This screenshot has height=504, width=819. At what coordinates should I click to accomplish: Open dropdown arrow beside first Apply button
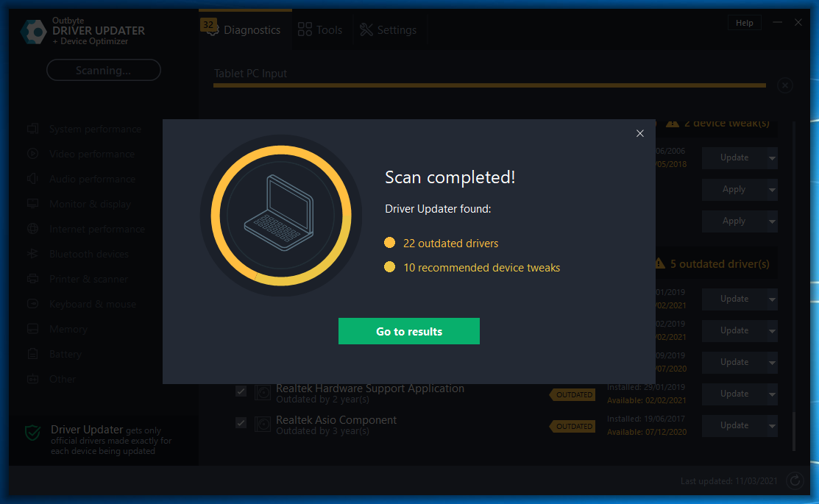click(x=772, y=190)
